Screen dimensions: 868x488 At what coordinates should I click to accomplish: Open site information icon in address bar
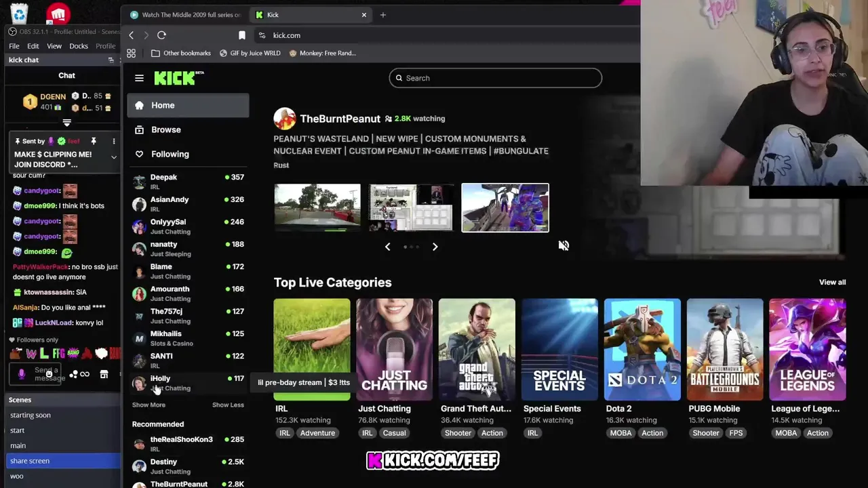(x=262, y=35)
